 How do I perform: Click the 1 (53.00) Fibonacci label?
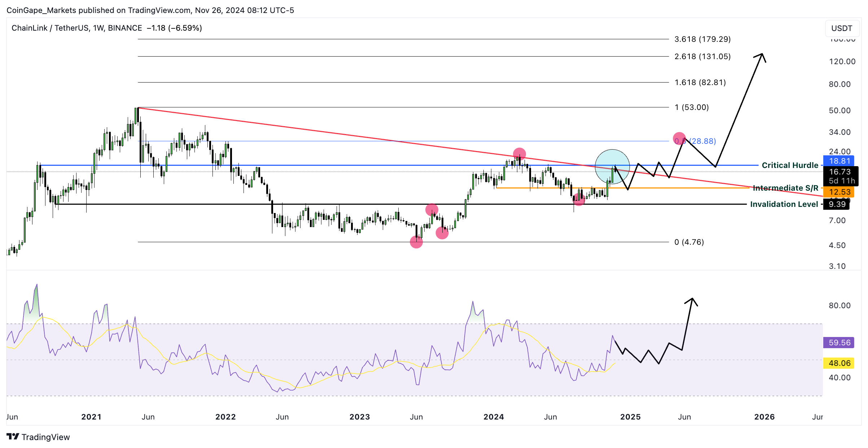pyautogui.click(x=692, y=107)
